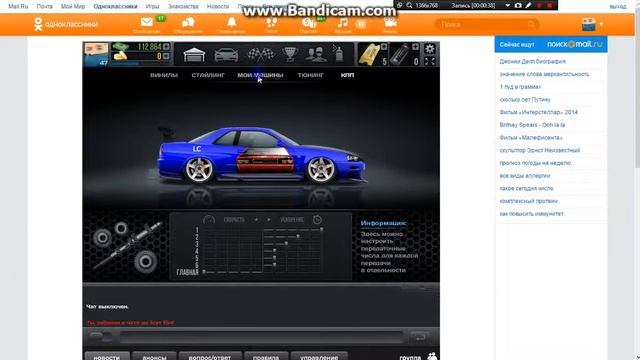Click the новости button
640x360 pixels.
107,356
